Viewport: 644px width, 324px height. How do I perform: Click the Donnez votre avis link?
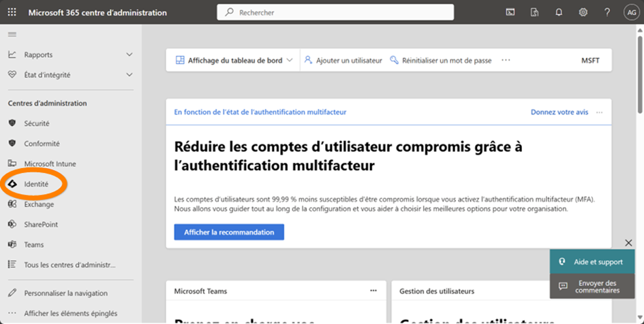559,112
